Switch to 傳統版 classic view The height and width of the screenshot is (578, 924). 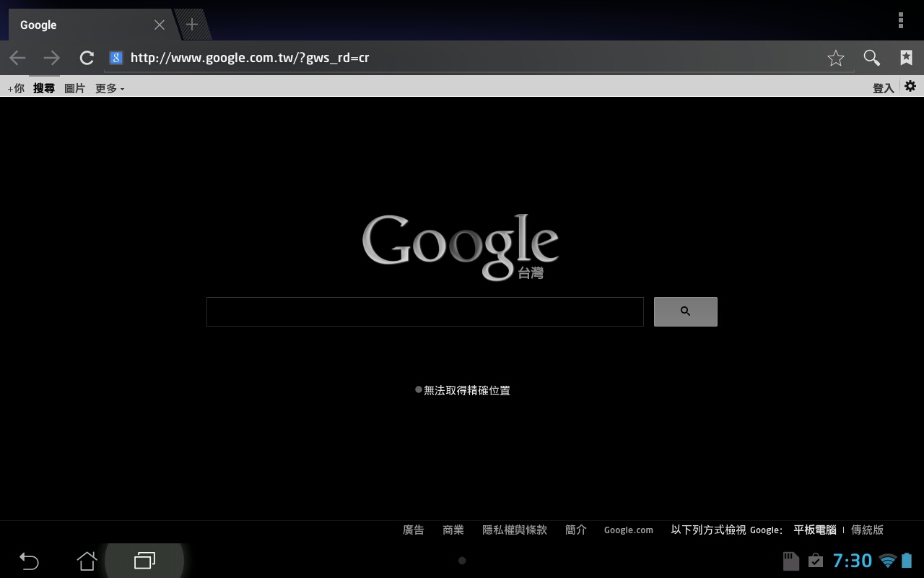point(867,530)
